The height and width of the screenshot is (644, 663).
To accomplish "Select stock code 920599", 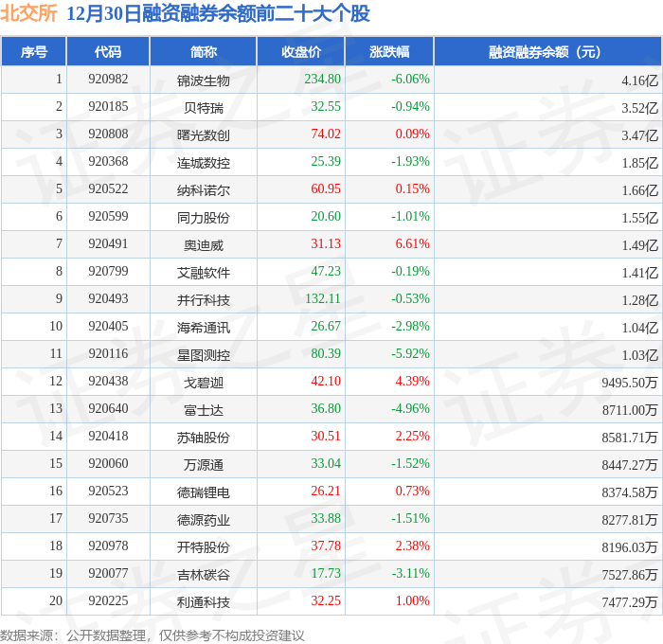I will (108, 217).
